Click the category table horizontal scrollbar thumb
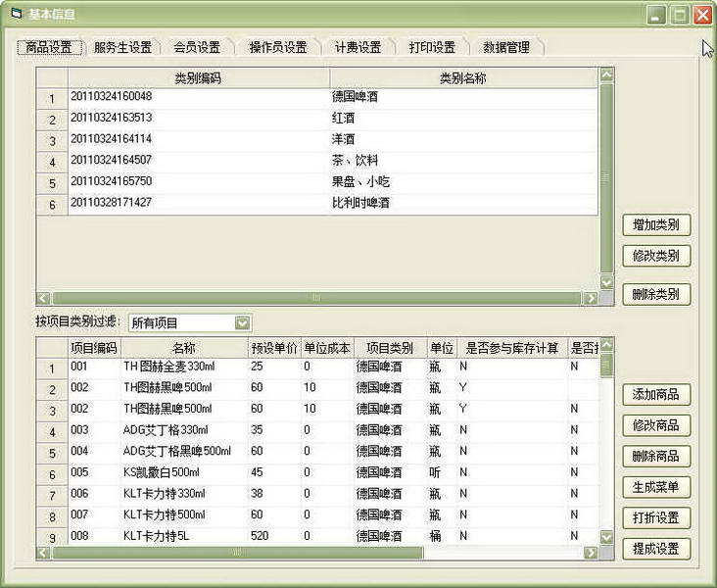Screen dimensions: 717x588 coord(316,298)
